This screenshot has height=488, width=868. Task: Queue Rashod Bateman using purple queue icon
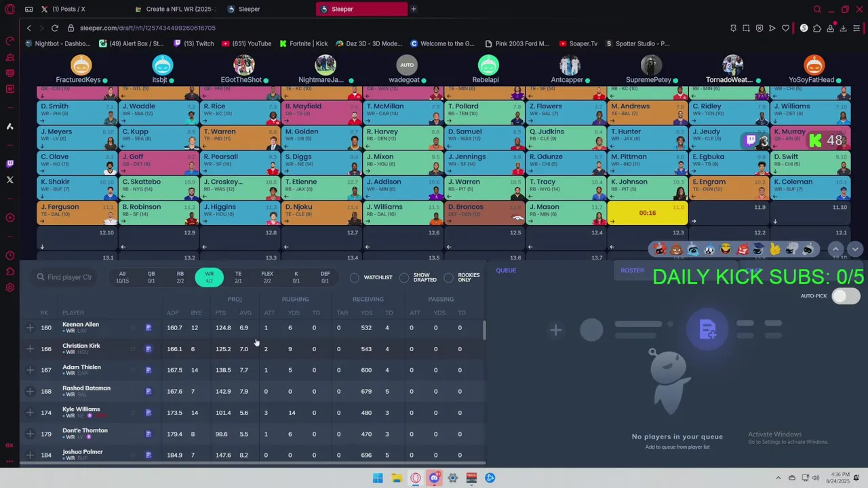(149, 391)
